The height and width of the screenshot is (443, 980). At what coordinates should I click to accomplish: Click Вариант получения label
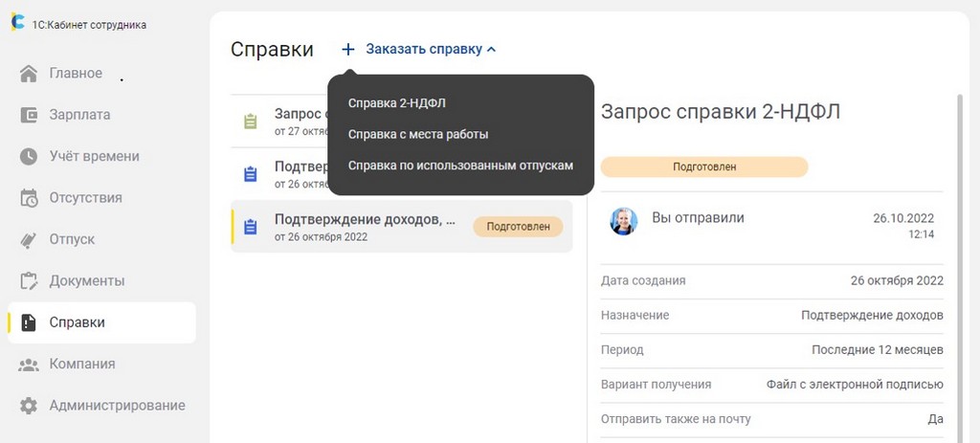[x=656, y=385]
